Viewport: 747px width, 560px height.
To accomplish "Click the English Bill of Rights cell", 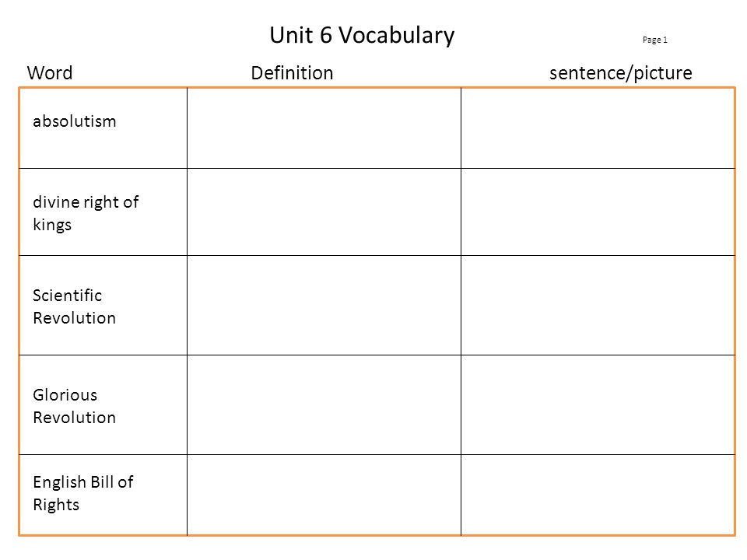I will [x=103, y=495].
